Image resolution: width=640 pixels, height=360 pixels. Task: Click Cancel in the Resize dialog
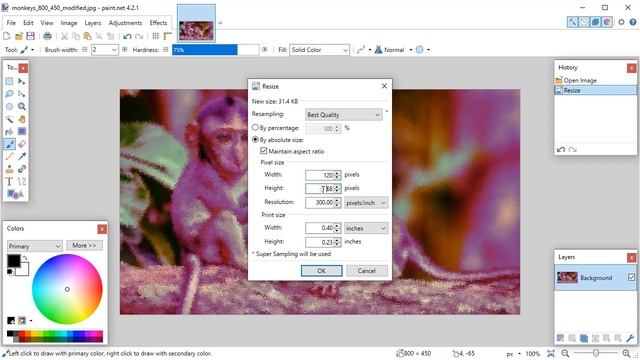[x=367, y=271]
